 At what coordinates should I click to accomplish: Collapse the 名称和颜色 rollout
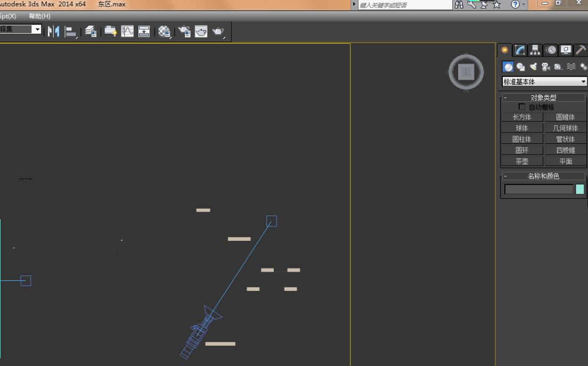tap(505, 176)
